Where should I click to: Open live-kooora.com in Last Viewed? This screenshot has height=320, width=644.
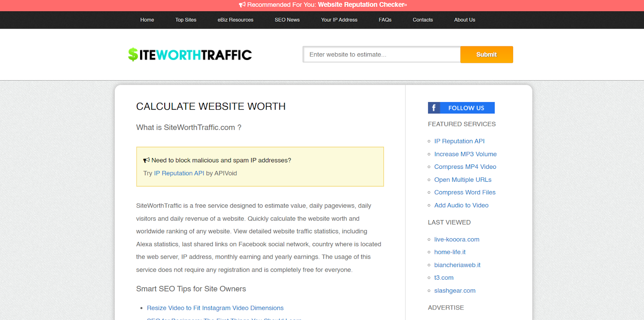point(457,239)
